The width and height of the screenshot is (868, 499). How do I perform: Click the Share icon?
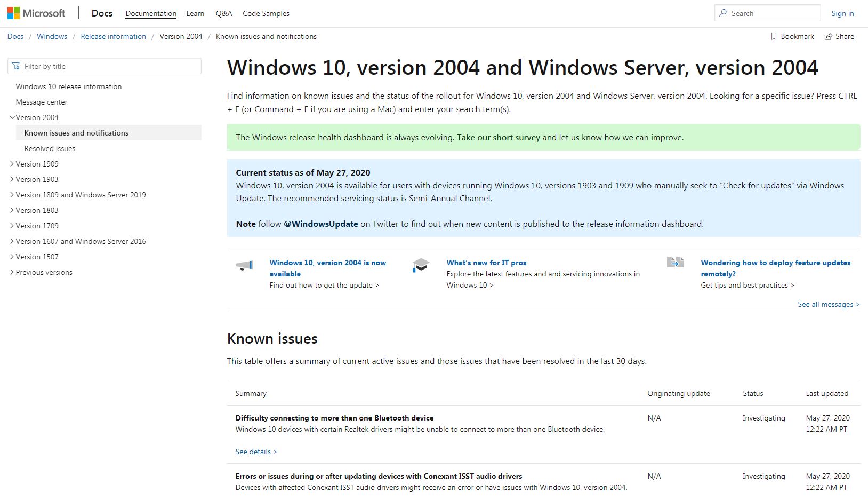click(x=829, y=36)
